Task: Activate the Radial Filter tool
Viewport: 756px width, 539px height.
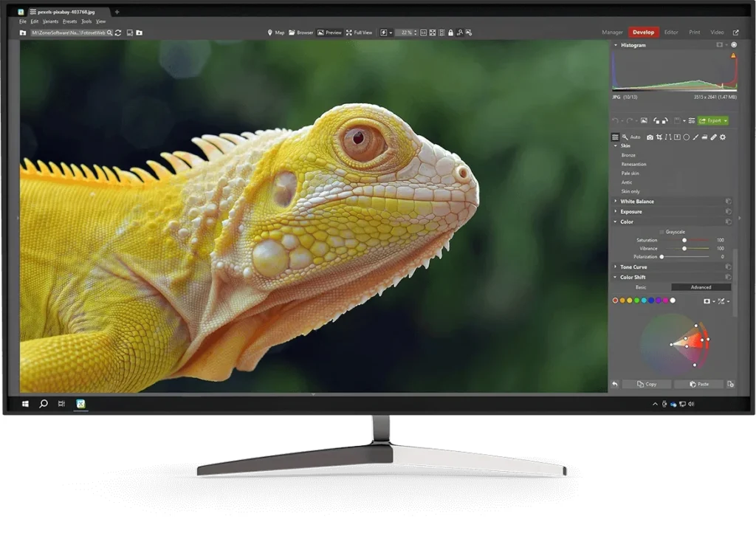Action: [x=686, y=137]
